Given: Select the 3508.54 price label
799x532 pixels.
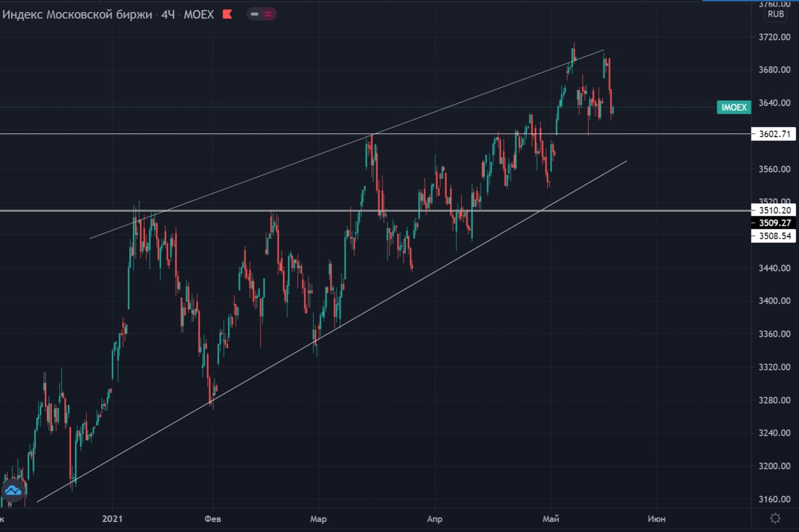Looking at the screenshot, I should coord(773,236).
